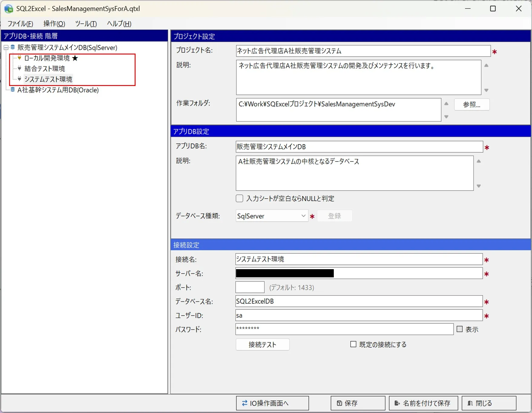Click the 接続テスト button
532x413 pixels.
tap(262, 345)
